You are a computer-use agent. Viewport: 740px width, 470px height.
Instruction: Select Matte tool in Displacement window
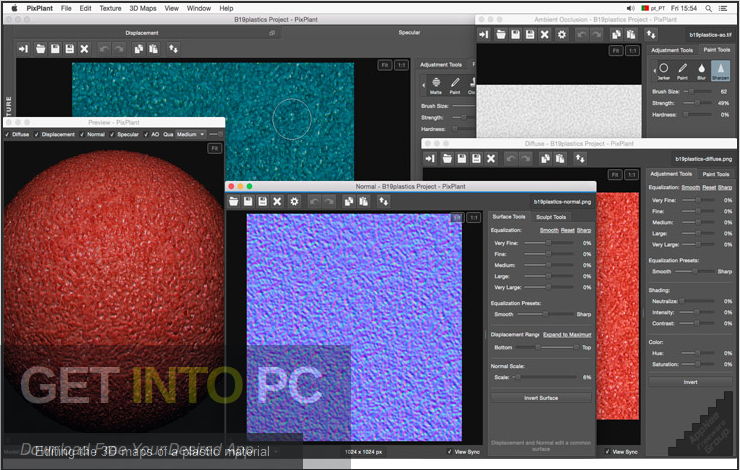[436, 85]
